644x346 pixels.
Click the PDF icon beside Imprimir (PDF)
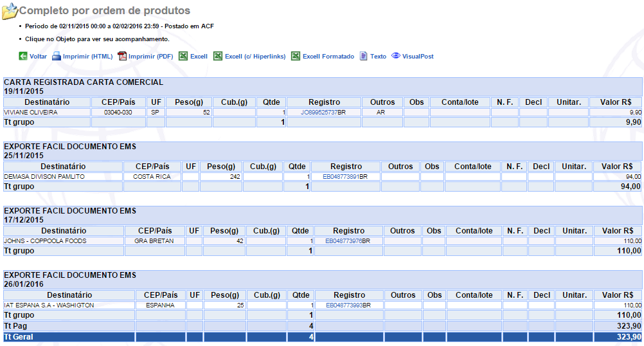(122, 57)
